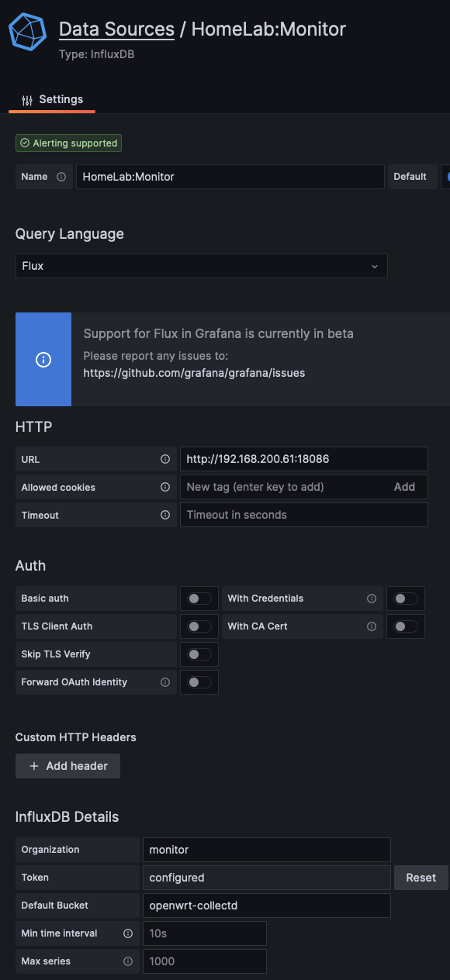This screenshot has height=980, width=450.
Task: Toggle Forward OAuth Identity switch
Action: coord(199,682)
